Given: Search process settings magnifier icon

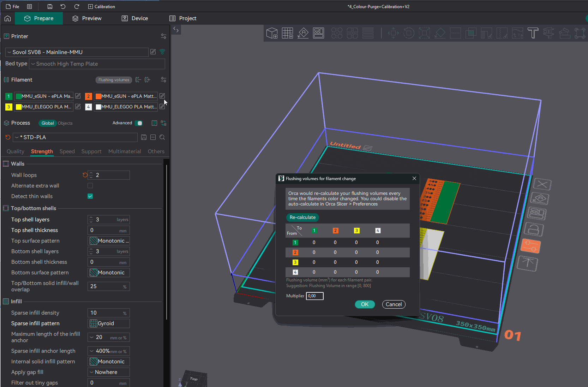Looking at the screenshot, I should (x=162, y=137).
